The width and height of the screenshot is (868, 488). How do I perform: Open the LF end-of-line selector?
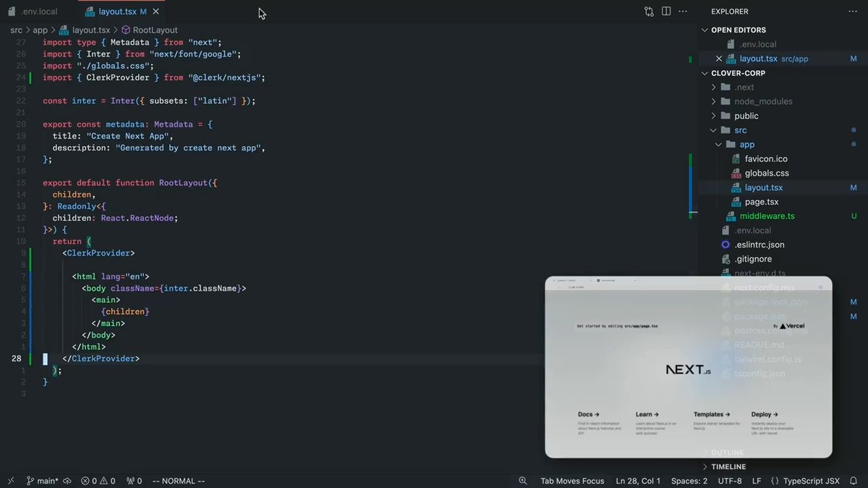757,481
